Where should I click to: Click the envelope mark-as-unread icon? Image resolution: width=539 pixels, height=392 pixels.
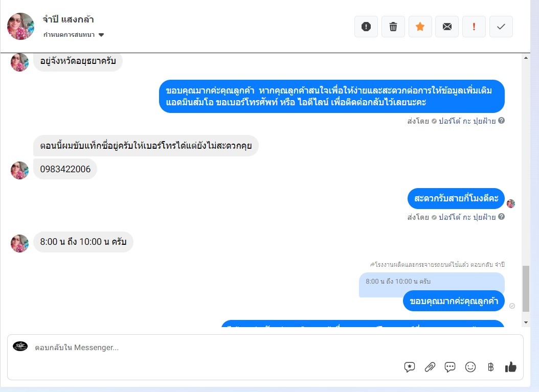pos(447,27)
